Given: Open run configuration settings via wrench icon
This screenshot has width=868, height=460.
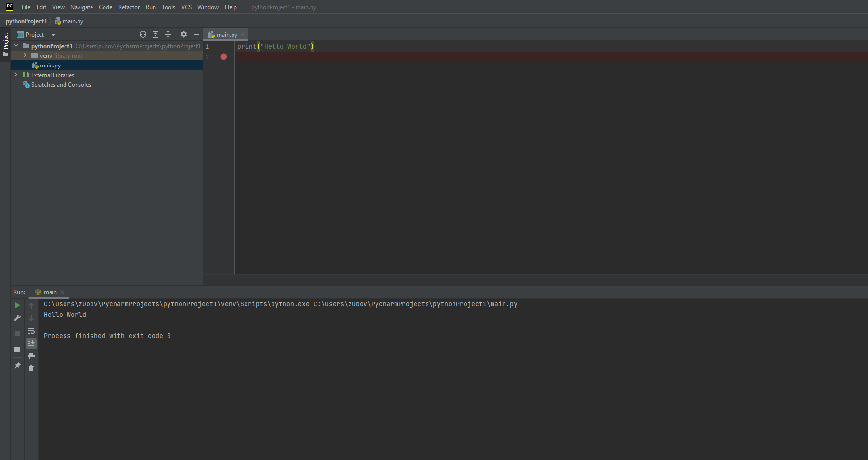Looking at the screenshot, I should (17, 318).
